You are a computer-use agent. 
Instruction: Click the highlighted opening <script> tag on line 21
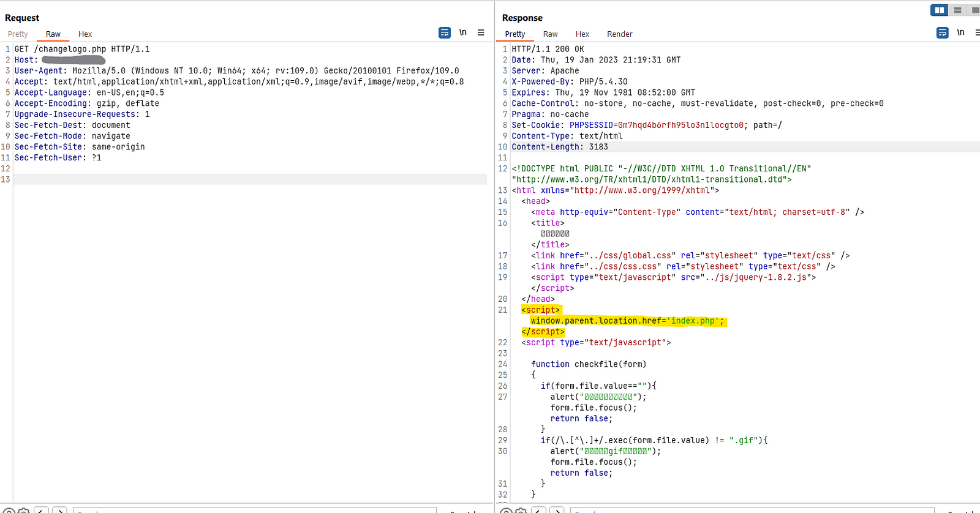pos(541,310)
